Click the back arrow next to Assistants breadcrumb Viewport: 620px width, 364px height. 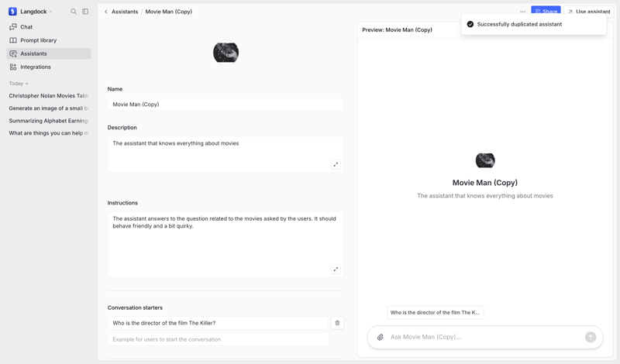[105, 12]
